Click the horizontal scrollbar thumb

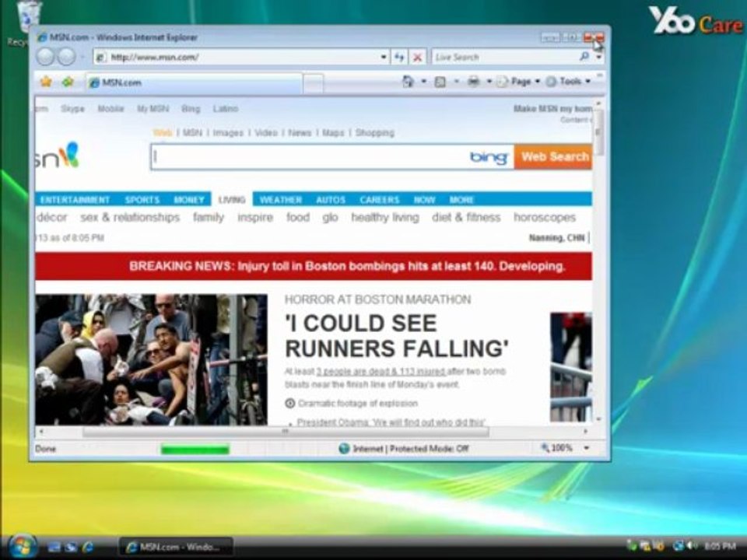click(x=286, y=432)
